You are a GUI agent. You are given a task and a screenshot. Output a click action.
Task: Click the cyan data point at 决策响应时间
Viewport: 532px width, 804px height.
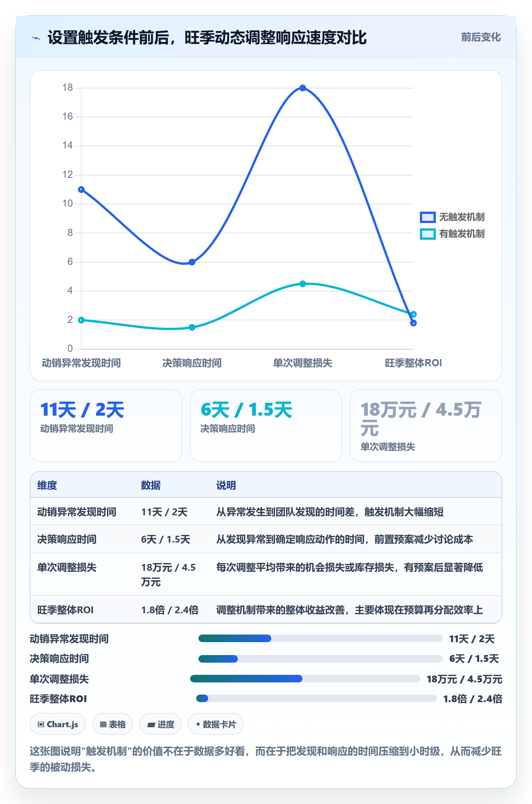pyautogui.click(x=192, y=328)
